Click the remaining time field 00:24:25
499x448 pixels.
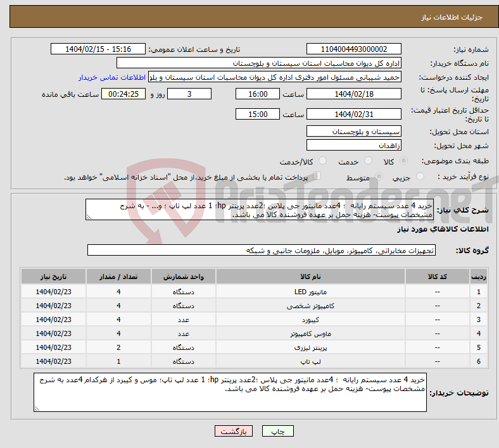(123, 94)
